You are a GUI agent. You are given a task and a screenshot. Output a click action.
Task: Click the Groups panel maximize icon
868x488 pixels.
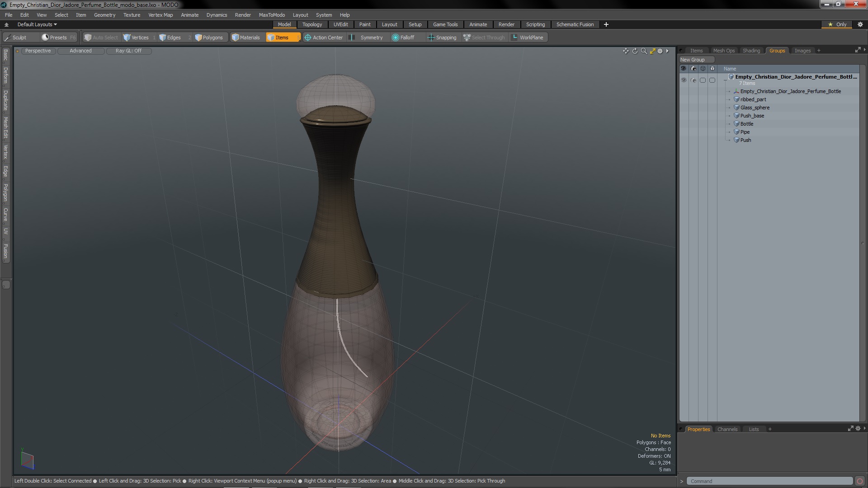(858, 50)
